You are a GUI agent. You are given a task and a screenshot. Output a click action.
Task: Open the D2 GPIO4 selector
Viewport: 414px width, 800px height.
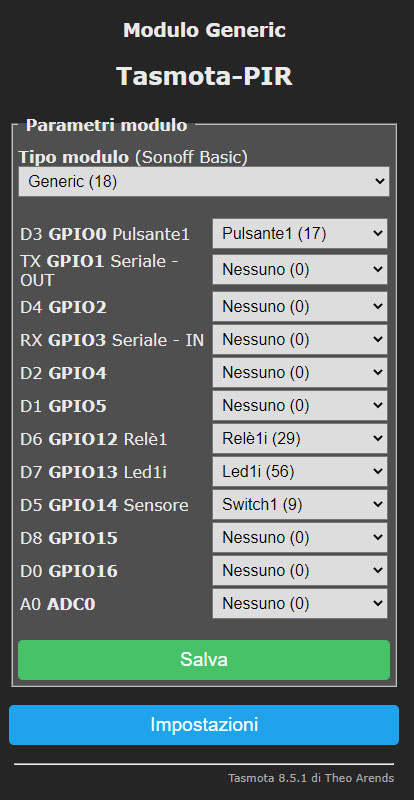[300, 372]
